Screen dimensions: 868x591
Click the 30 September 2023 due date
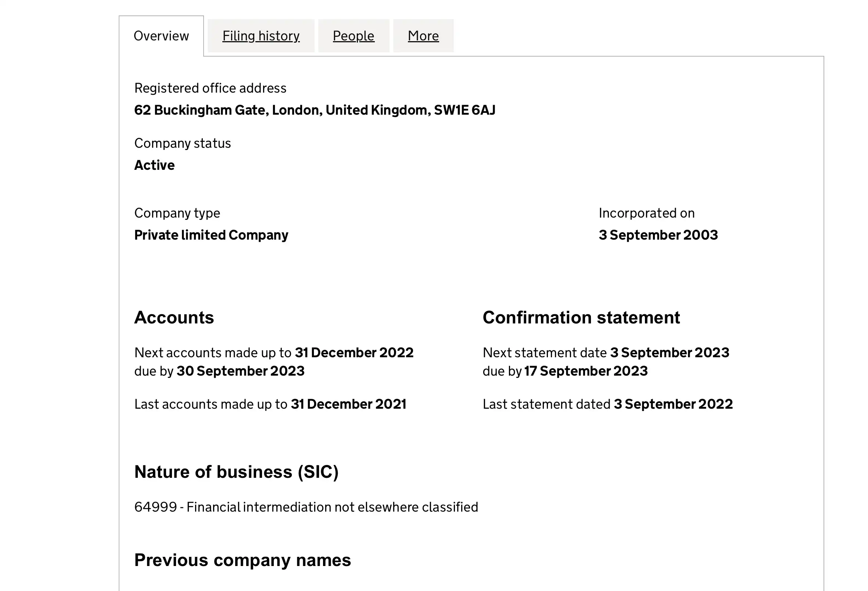click(x=241, y=371)
